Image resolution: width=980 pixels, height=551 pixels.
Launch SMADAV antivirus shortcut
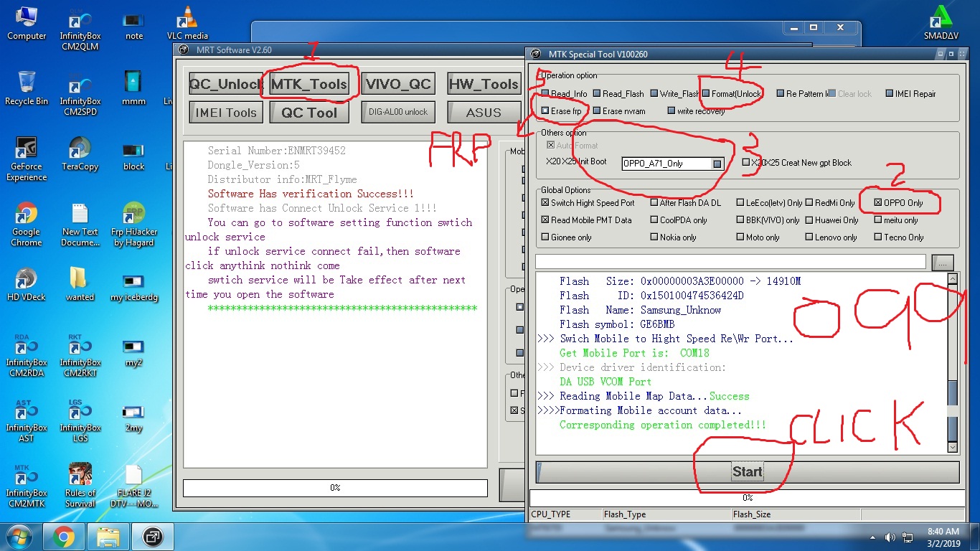coord(941,23)
